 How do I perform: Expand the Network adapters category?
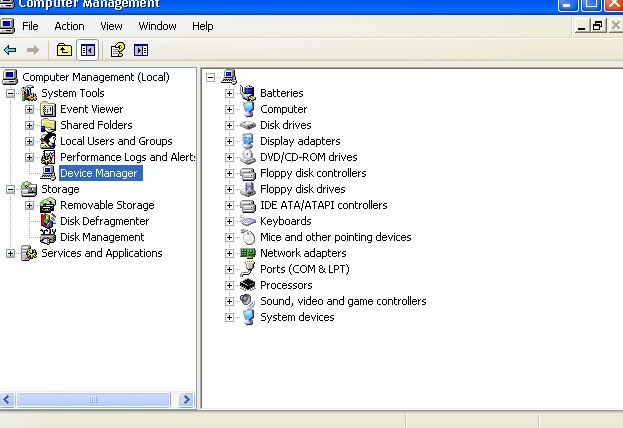(x=229, y=253)
